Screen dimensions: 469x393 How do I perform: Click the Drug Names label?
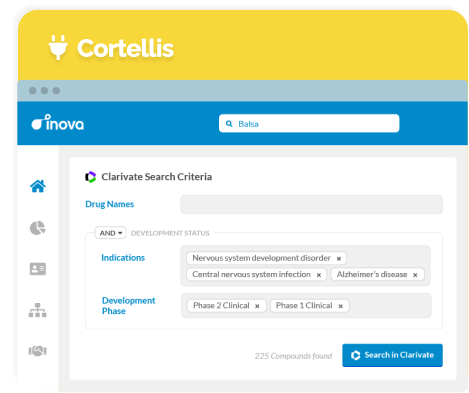[109, 204]
